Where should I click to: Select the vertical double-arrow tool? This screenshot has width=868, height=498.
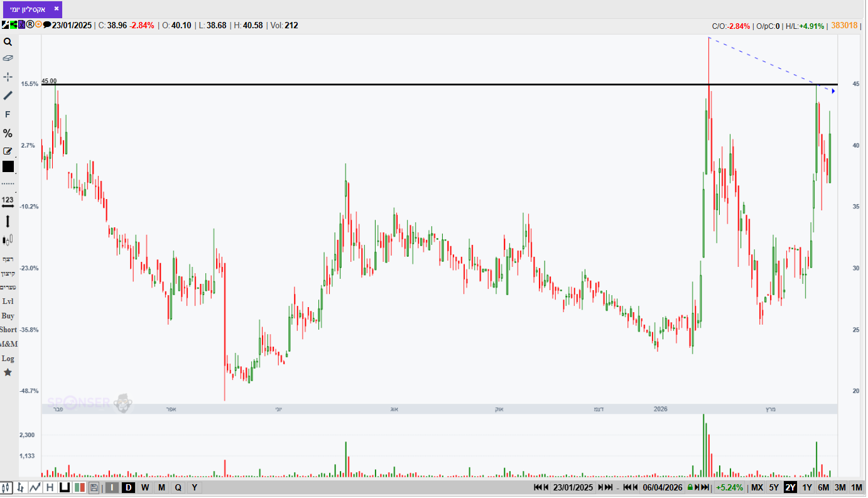tap(8, 221)
